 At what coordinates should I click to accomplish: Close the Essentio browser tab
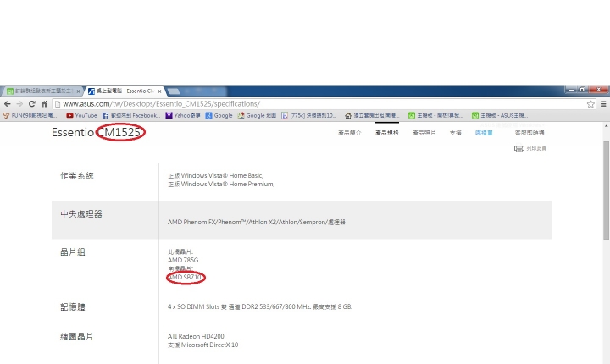click(159, 91)
